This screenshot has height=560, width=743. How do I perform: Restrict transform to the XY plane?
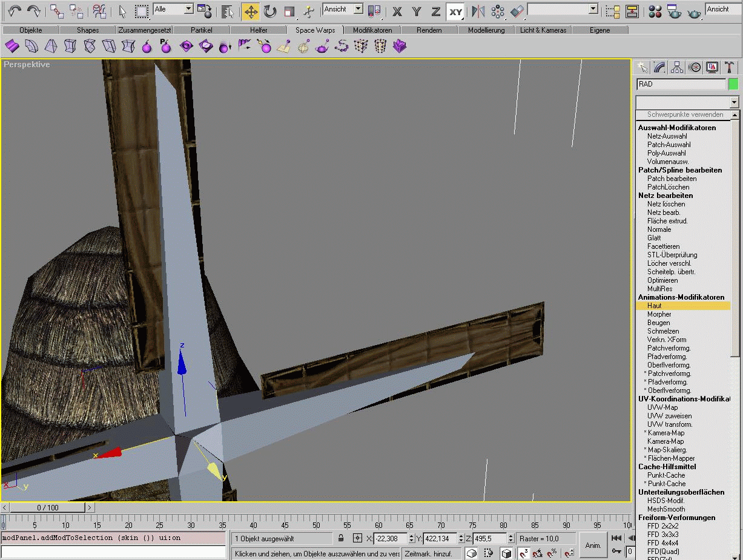pyautogui.click(x=455, y=11)
